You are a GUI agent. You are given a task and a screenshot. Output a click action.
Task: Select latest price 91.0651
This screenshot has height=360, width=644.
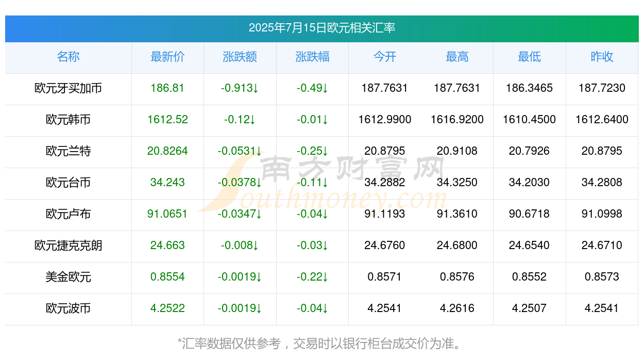click(x=167, y=214)
